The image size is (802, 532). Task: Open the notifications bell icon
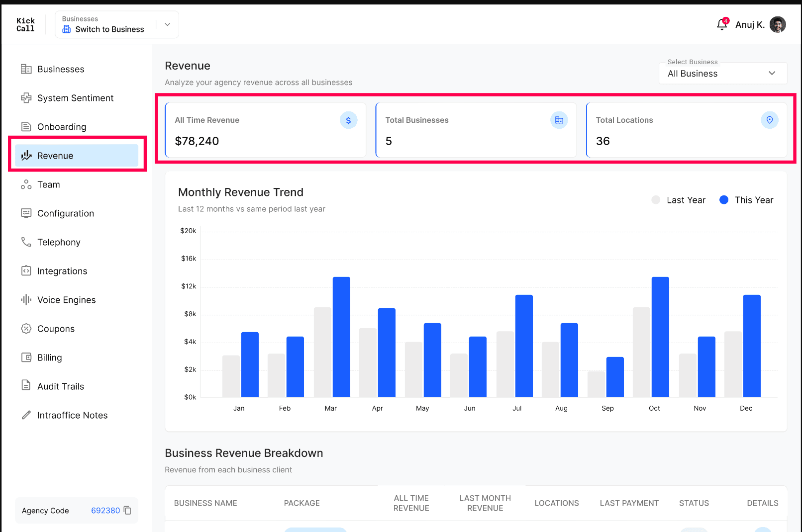tap(722, 24)
